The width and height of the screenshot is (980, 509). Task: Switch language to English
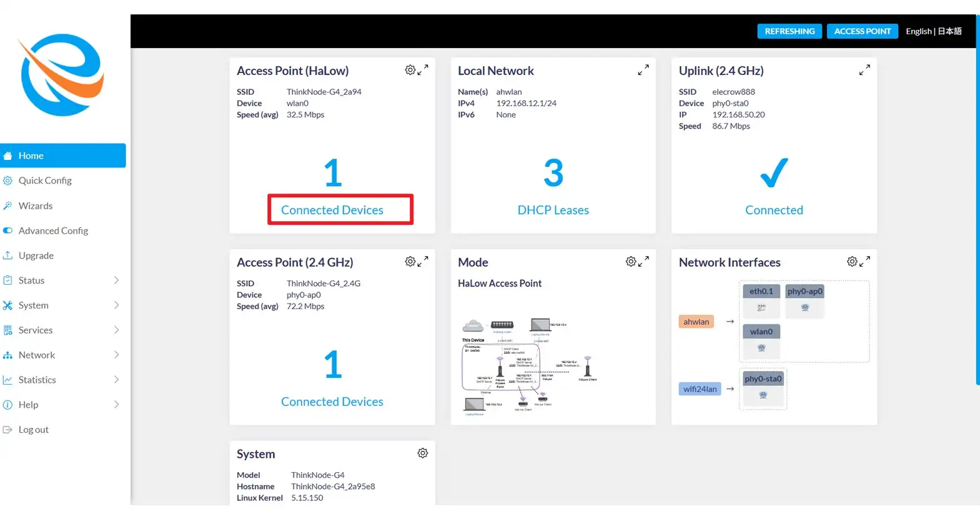pos(918,31)
